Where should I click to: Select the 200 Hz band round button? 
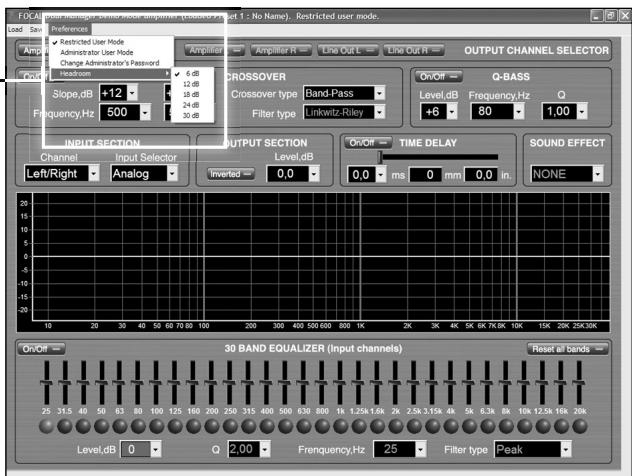pos(212,426)
